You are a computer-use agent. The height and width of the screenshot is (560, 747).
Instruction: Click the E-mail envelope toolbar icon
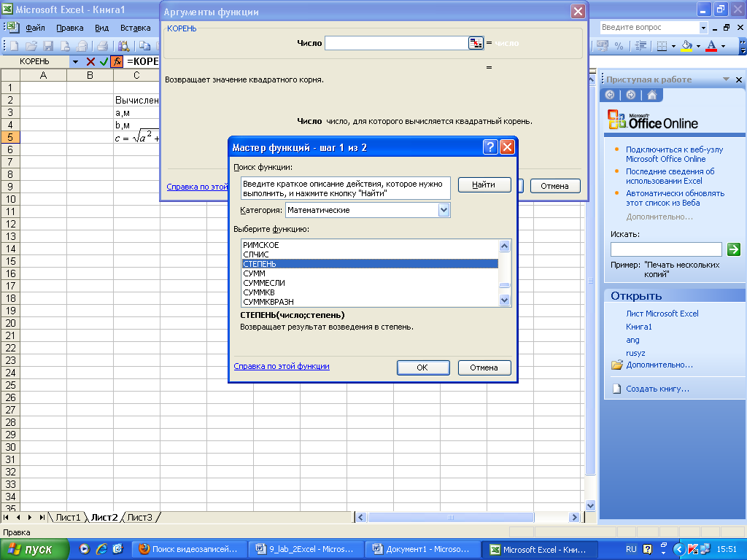pyautogui.click(x=82, y=46)
